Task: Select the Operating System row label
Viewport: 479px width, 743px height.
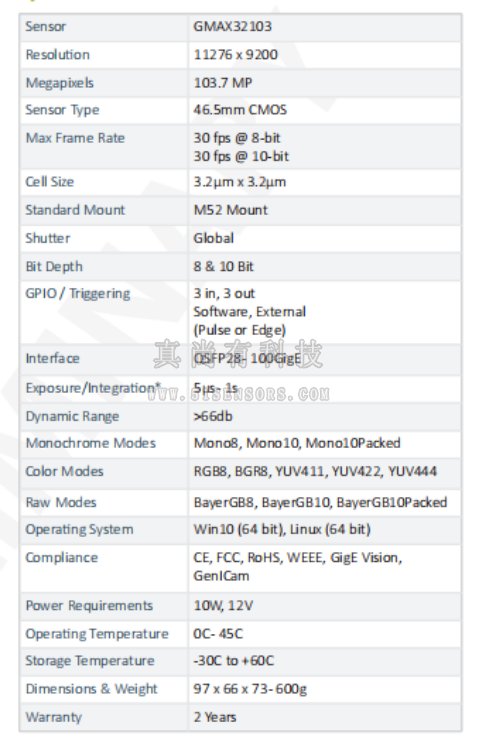Action: coord(79,530)
